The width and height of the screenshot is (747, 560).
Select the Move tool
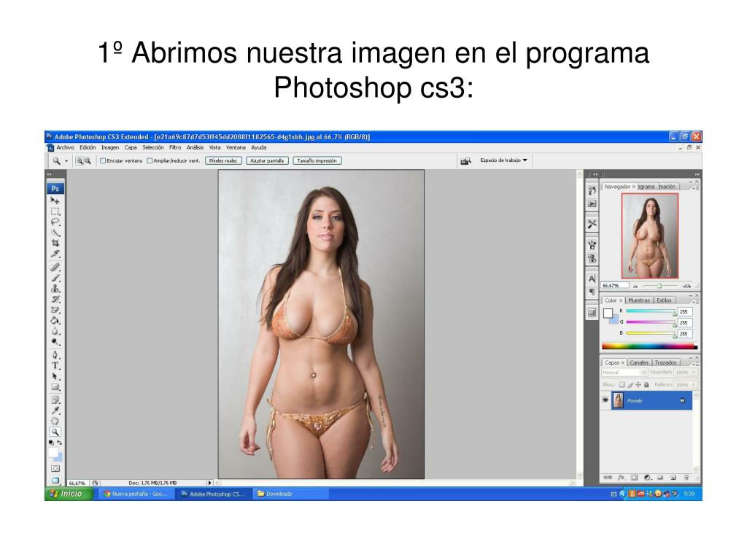(55, 201)
